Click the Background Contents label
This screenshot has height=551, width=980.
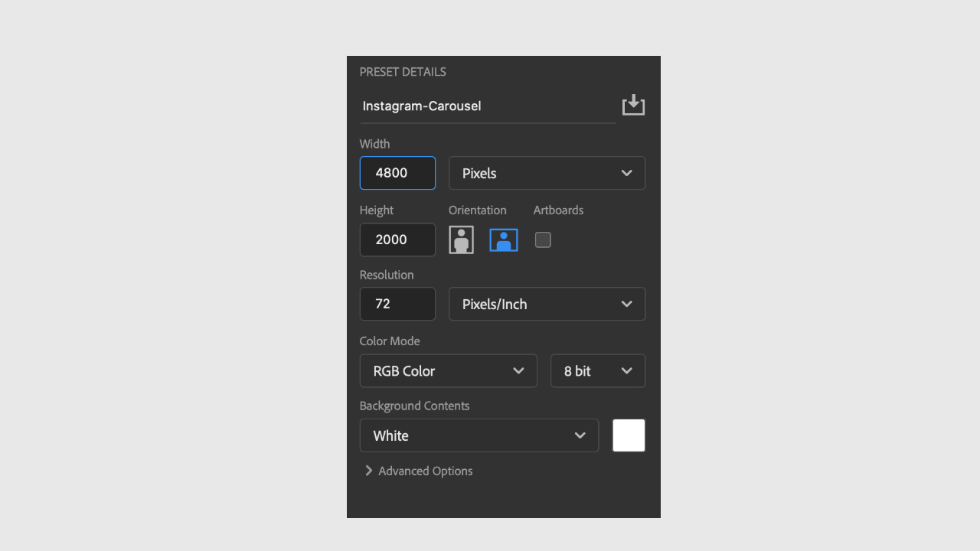coord(414,406)
